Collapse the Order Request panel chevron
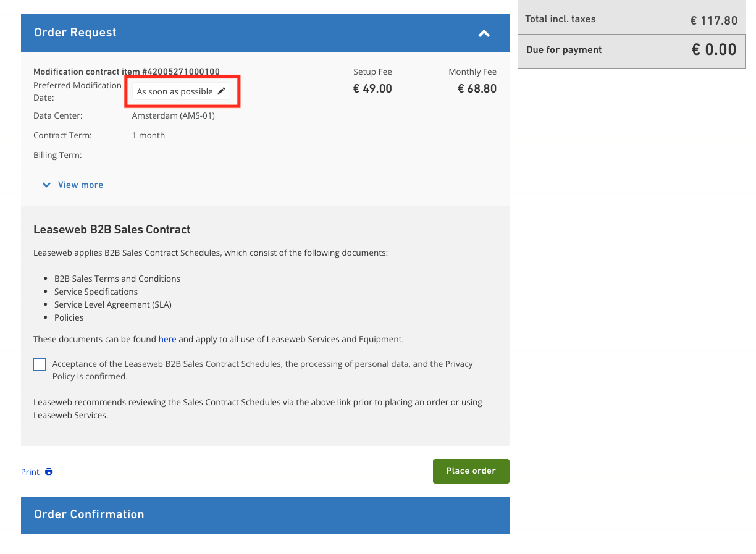 click(x=484, y=33)
